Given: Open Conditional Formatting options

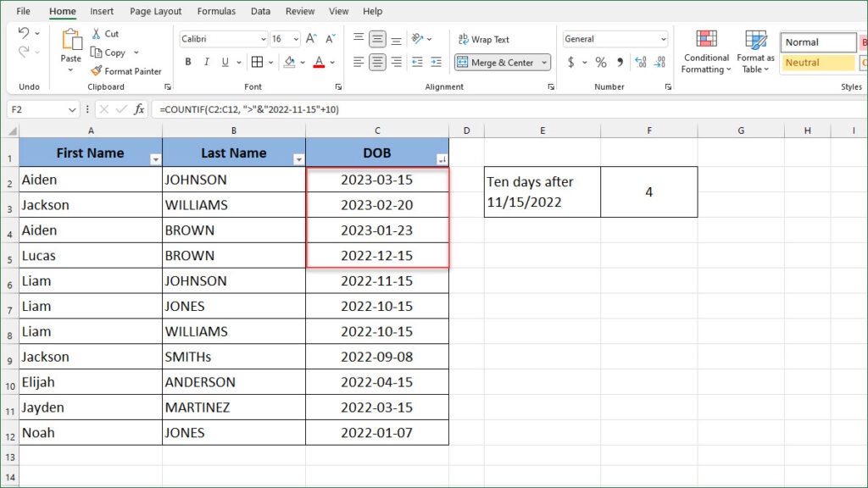Looking at the screenshot, I should 706,53.
